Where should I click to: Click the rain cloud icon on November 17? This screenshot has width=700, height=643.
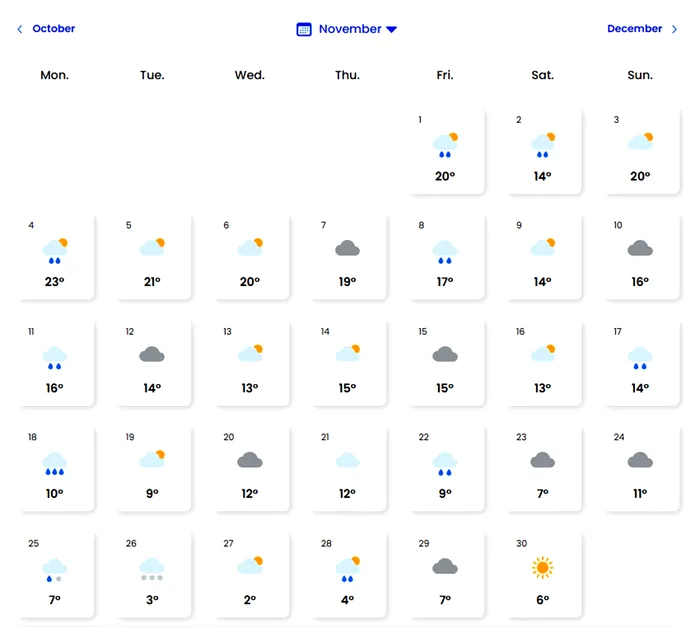pyautogui.click(x=640, y=358)
